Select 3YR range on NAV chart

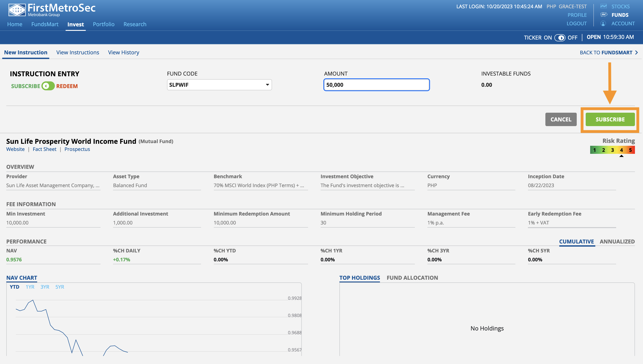(45, 287)
